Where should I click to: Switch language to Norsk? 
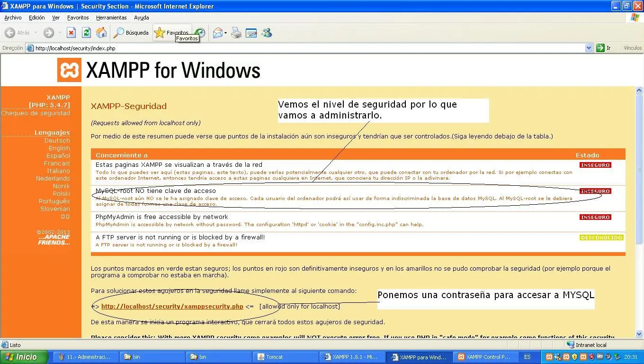coord(62,186)
